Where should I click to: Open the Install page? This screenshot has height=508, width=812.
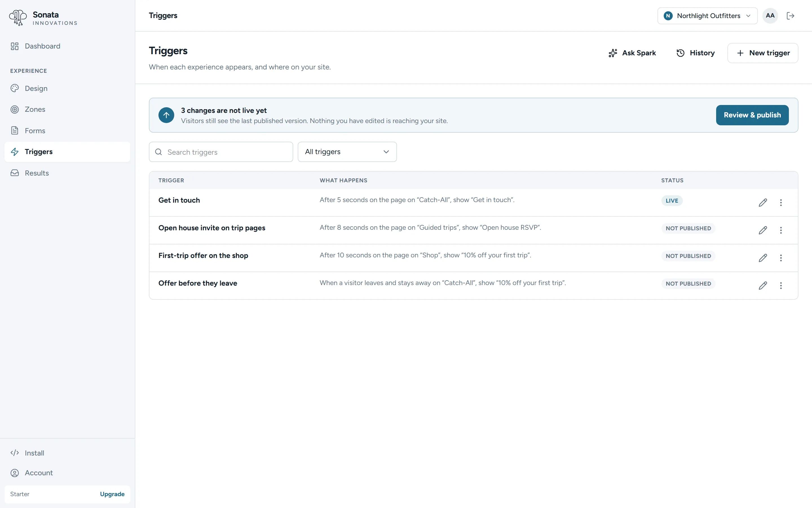point(67,453)
